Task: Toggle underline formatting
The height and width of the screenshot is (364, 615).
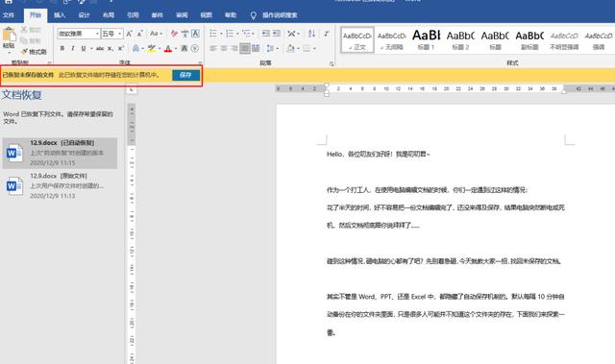Action: (x=84, y=49)
